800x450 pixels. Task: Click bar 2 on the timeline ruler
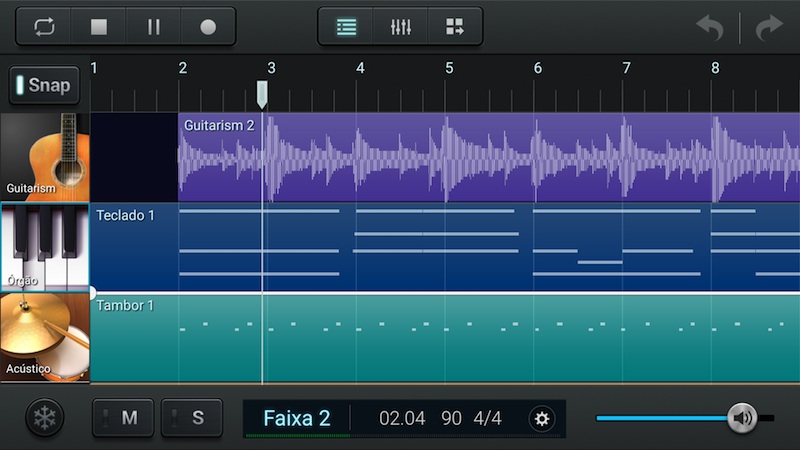click(183, 68)
